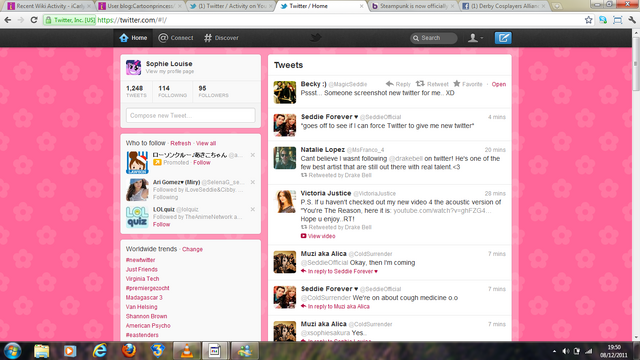
Task: Click Sophie Louise profile avatar
Action: point(133,67)
